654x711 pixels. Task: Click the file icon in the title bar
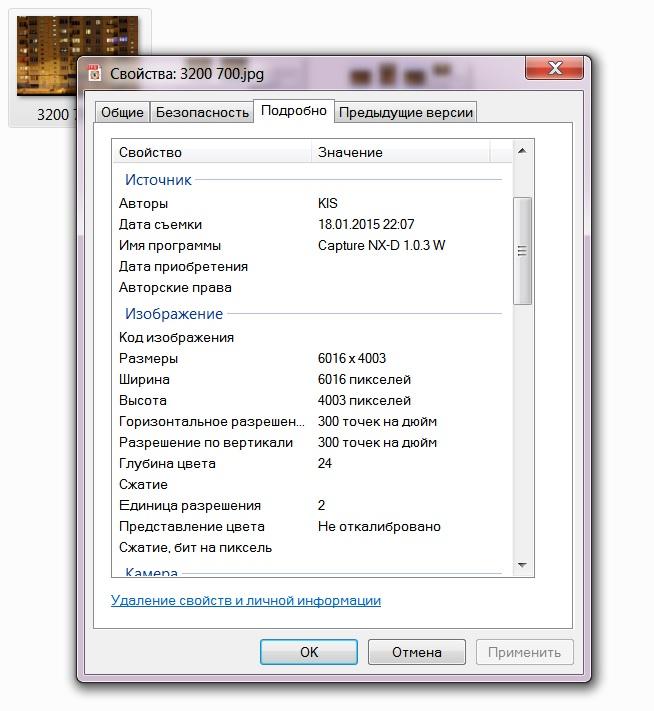[94, 73]
